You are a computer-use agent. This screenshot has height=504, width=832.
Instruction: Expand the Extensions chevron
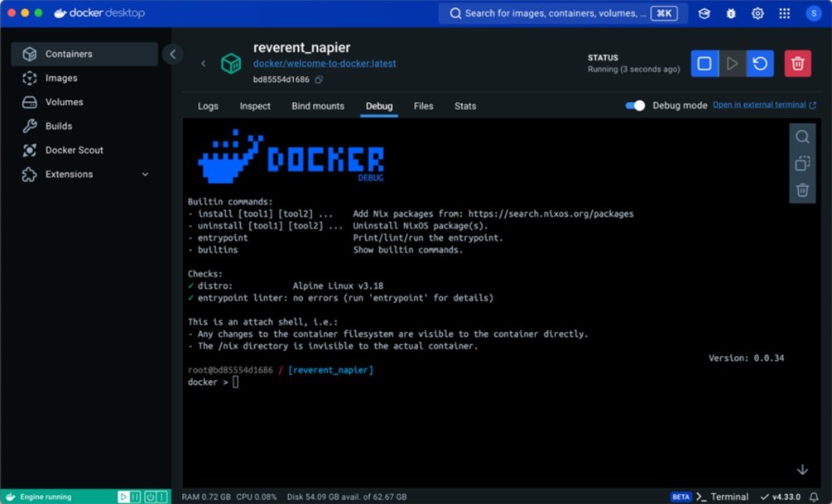146,175
